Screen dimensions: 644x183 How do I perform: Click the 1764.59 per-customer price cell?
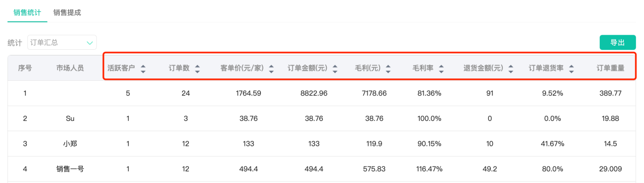click(x=248, y=94)
